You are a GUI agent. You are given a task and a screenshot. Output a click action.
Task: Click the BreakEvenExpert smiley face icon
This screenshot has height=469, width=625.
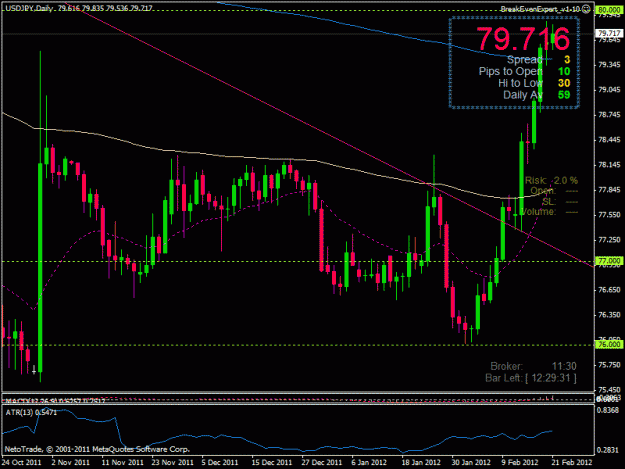point(586,9)
